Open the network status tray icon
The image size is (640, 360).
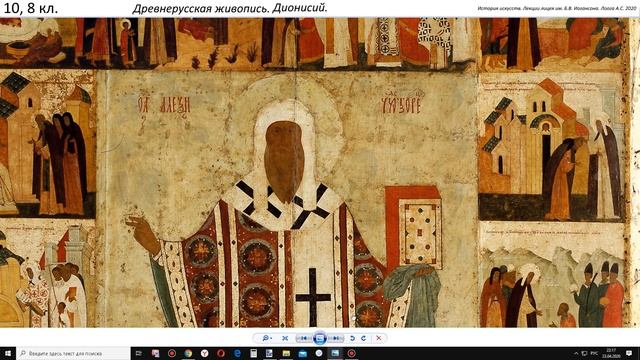coord(584,353)
